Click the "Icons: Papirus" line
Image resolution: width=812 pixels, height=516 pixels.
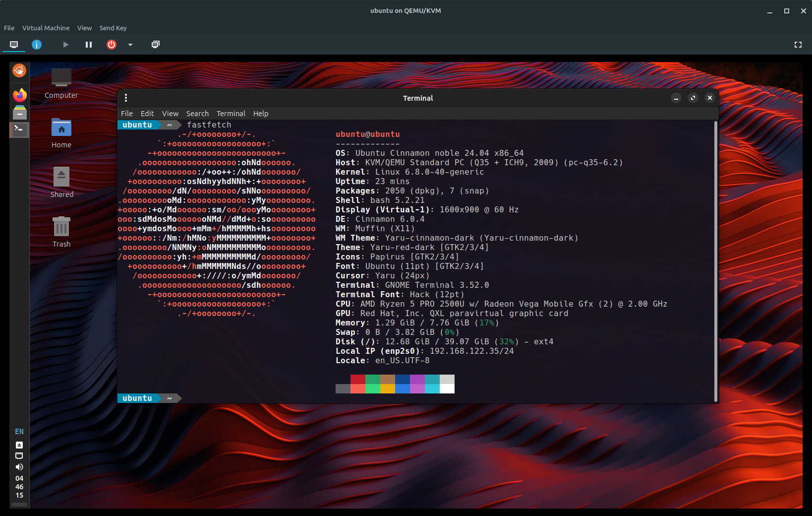click(x=398, y=257)
